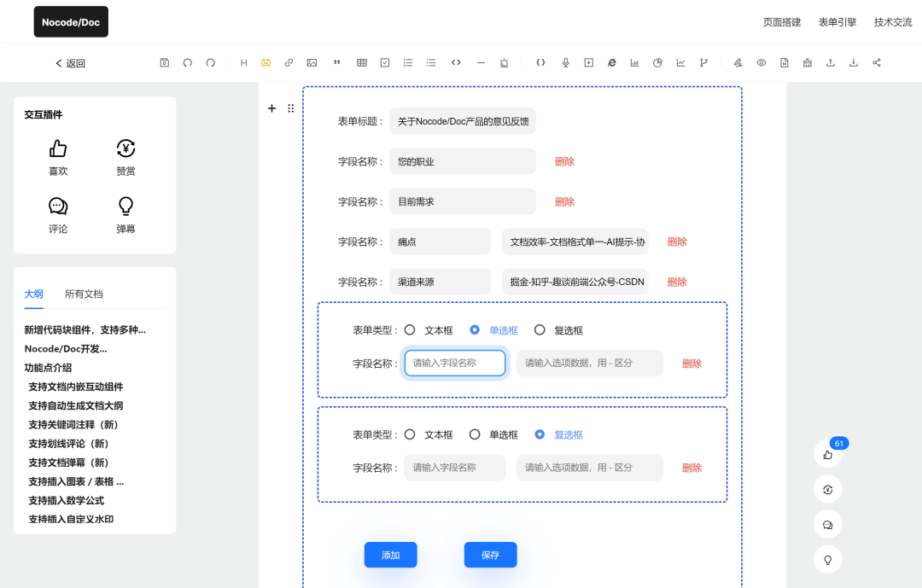Click the blue 添加 button
The width and height of the screenshot is (922, 588).
(390, 555)
